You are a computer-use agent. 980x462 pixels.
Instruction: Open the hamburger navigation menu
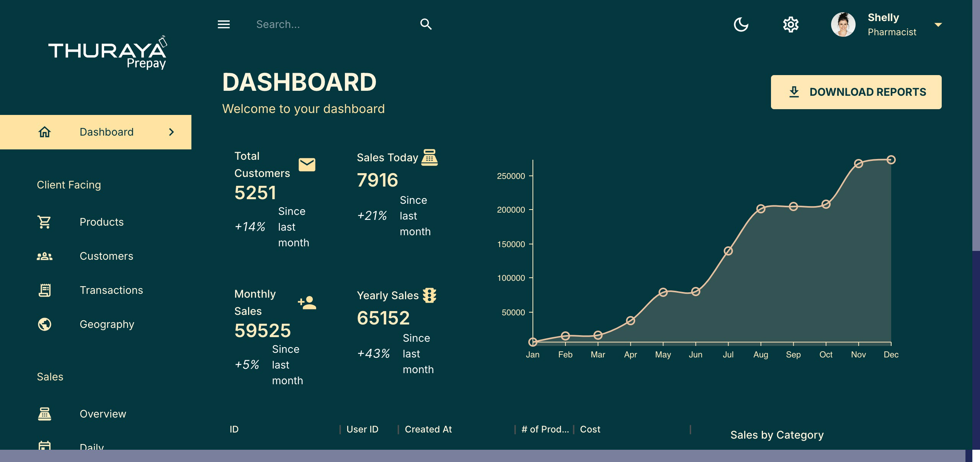224,24
